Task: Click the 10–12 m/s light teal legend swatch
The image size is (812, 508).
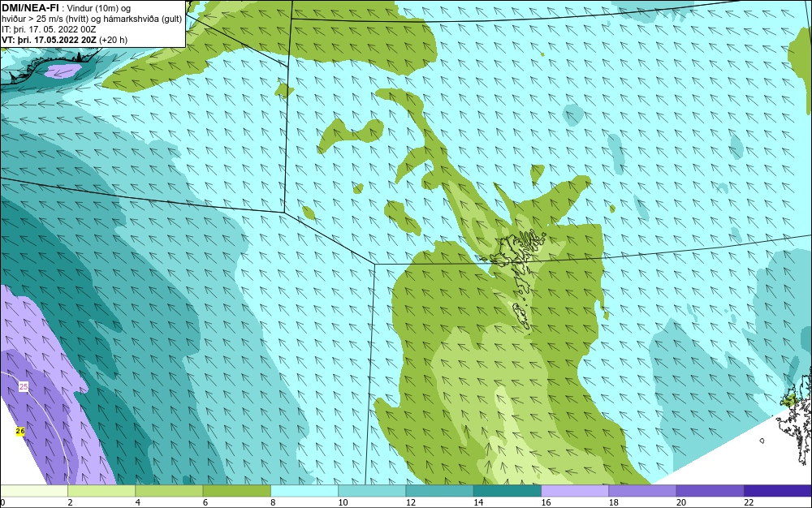Action: pos(372,491)
